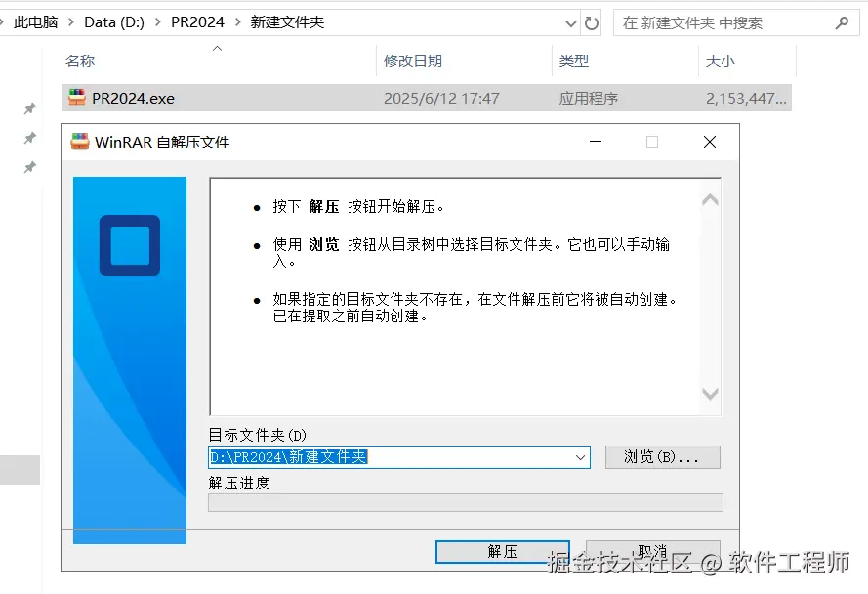Click the 取消 button
Image resolution: width=868 pixels, height=594 pixels.
652,551
